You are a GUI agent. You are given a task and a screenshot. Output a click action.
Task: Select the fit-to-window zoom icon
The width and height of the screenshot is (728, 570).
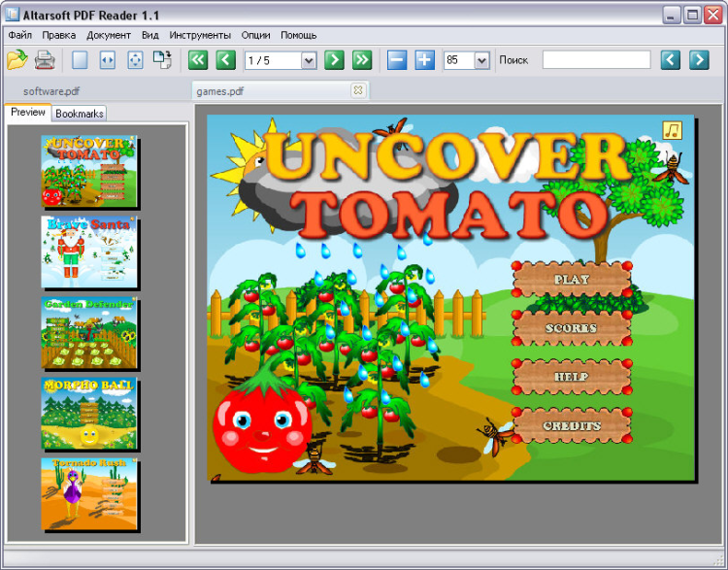pyautogui.click(x=135, y=60)
